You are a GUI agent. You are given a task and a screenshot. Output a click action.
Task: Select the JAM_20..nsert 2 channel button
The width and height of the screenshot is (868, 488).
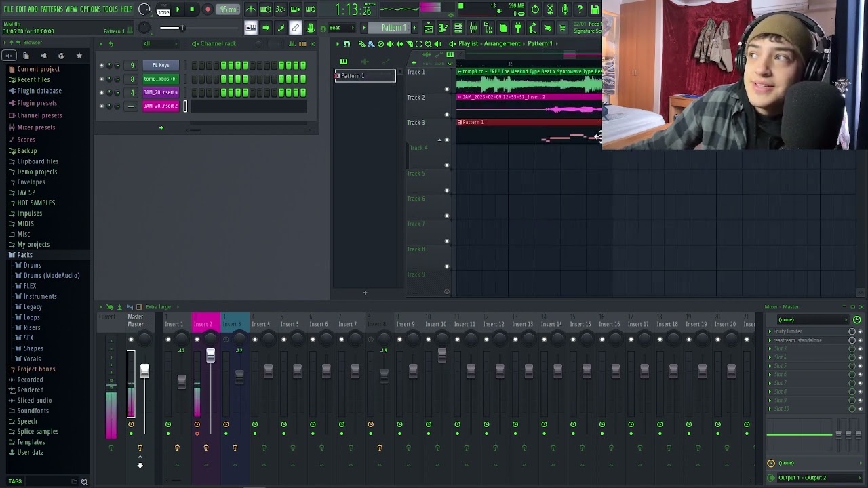(x=161, y=106)
